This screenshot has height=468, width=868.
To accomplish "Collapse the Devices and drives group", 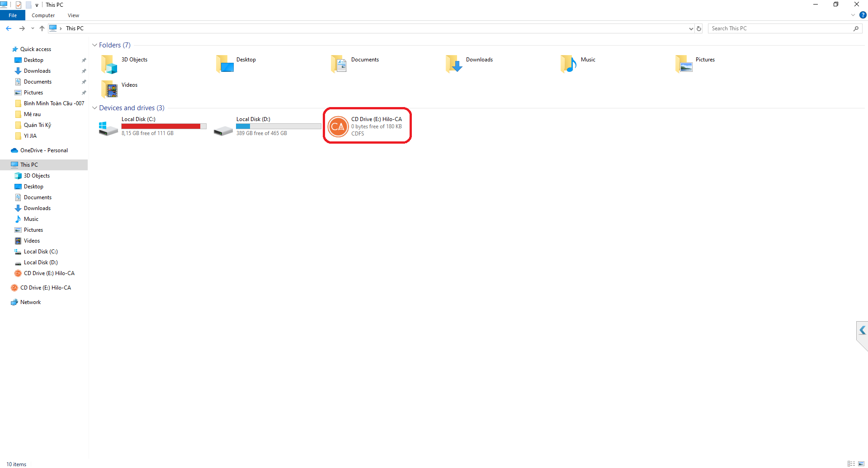I will pos(94,108).
